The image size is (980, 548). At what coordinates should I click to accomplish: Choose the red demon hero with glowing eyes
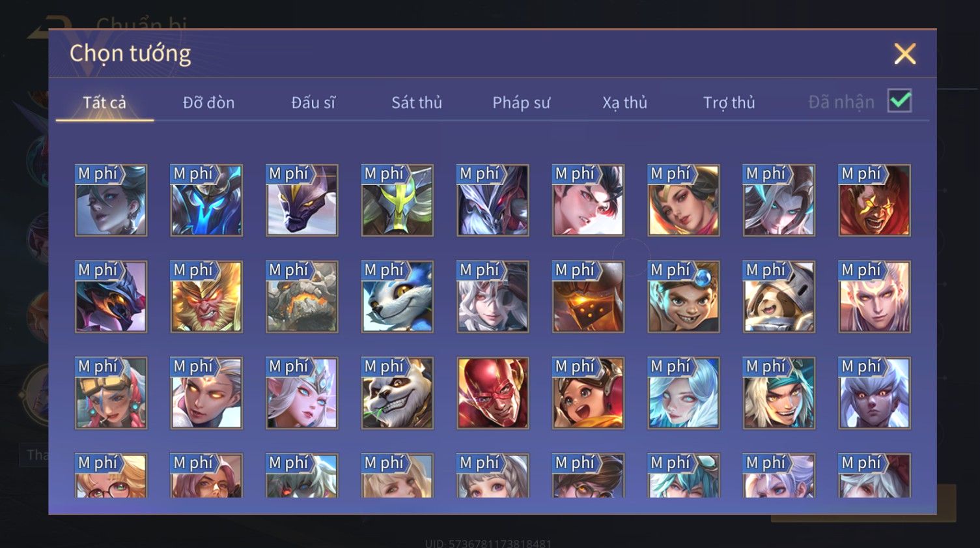click(x=875, y=200)
